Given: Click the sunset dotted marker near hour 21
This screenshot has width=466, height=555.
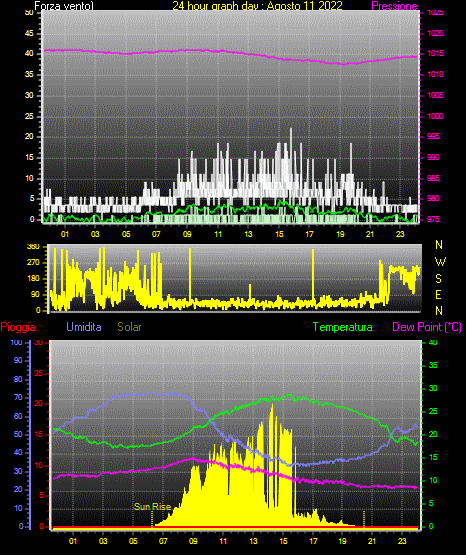Looking at the screenshot, I should point(364,519).
